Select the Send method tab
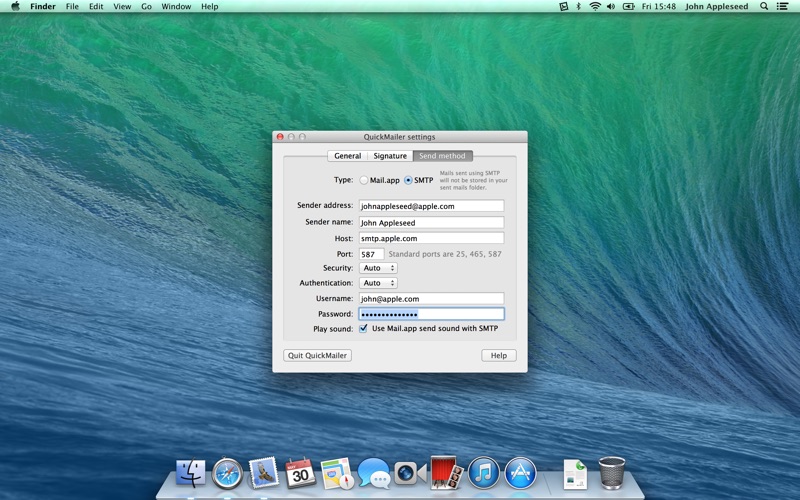 click(x=442, y=156)
